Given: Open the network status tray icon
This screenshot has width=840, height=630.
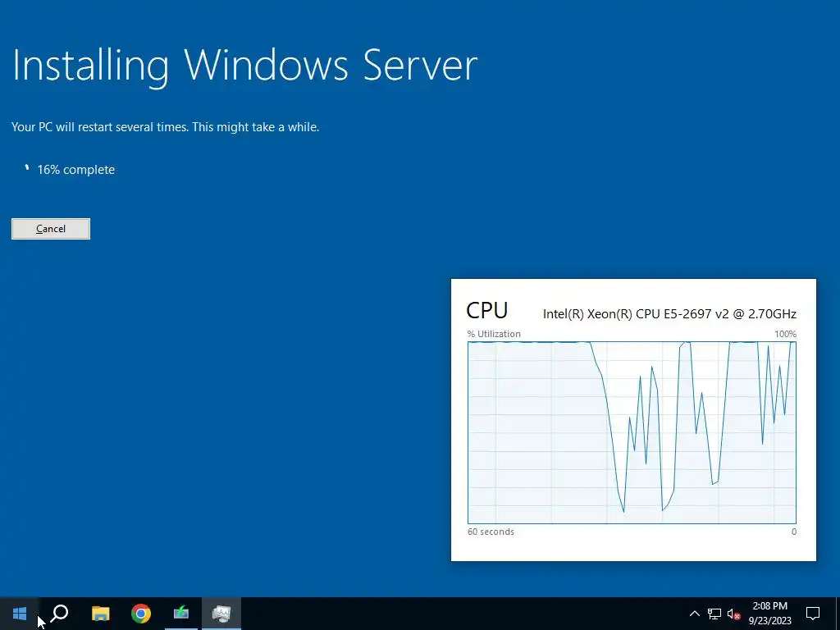Looking at the screenshot, I should click(714, 614).
